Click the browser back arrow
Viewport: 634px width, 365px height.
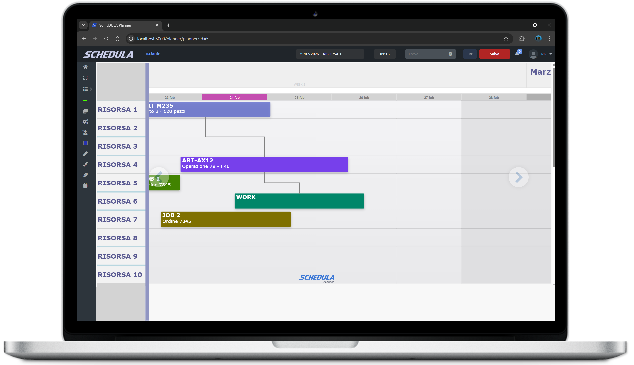point(84,38)
